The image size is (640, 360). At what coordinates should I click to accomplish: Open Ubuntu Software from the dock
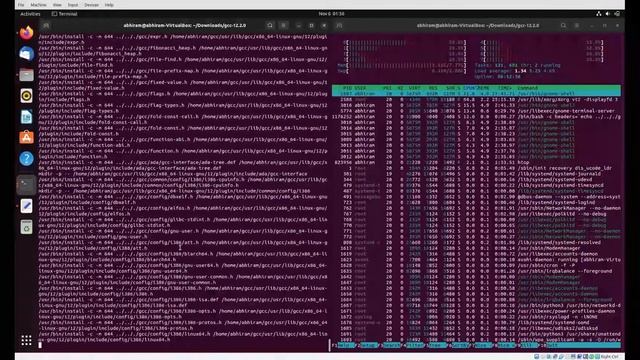[27, 138]
